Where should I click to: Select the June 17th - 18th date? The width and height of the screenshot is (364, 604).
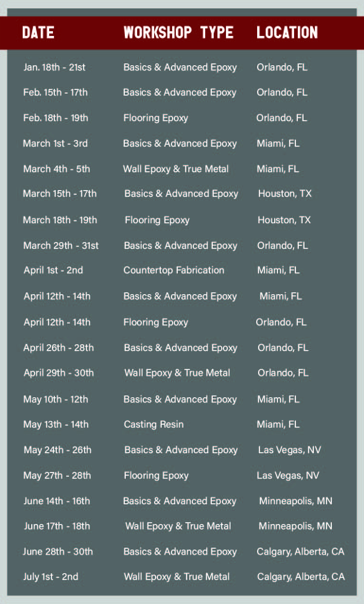[57, 526]
